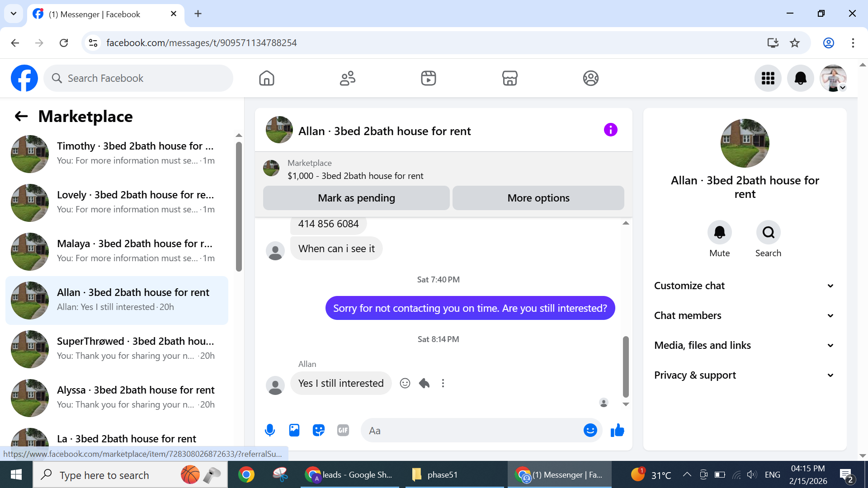View site information icon in address bar

(x=93, y=43)
